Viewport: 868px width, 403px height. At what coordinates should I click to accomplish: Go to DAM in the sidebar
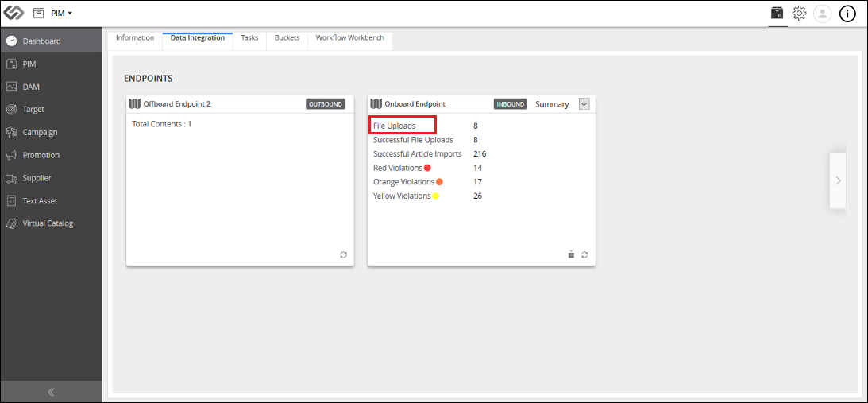[x=51, y=87]
